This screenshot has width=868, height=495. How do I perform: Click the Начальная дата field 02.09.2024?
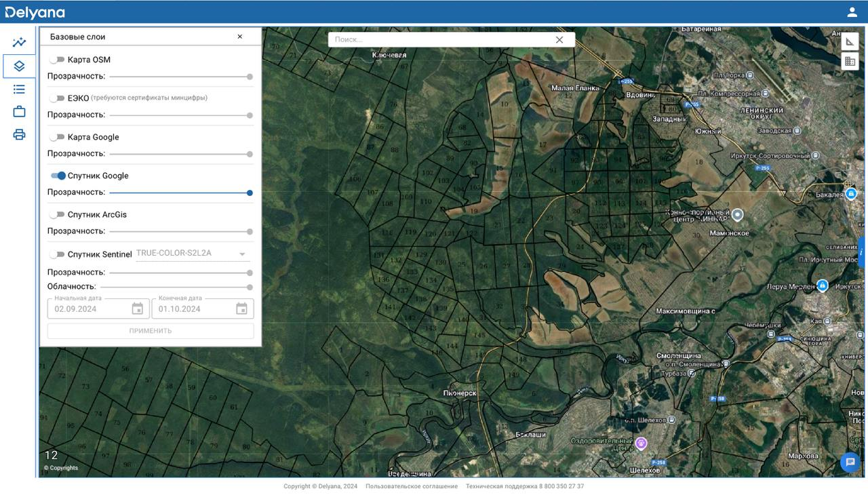coord(99,309)
